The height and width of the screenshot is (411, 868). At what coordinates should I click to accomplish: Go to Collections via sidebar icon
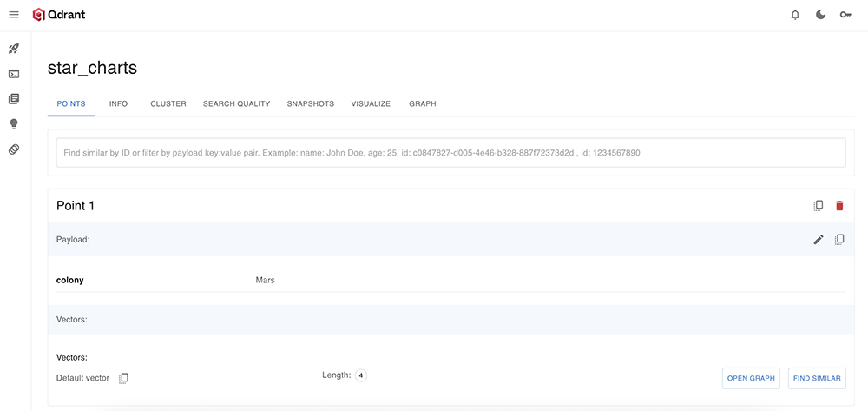15,98
